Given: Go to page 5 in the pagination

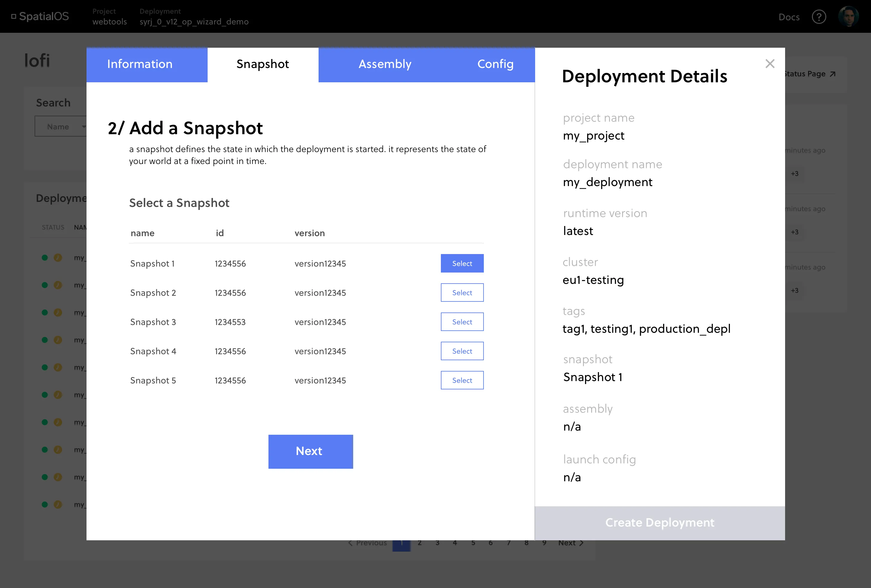Looking at the screenshot, I should click(x=473, y=543).
